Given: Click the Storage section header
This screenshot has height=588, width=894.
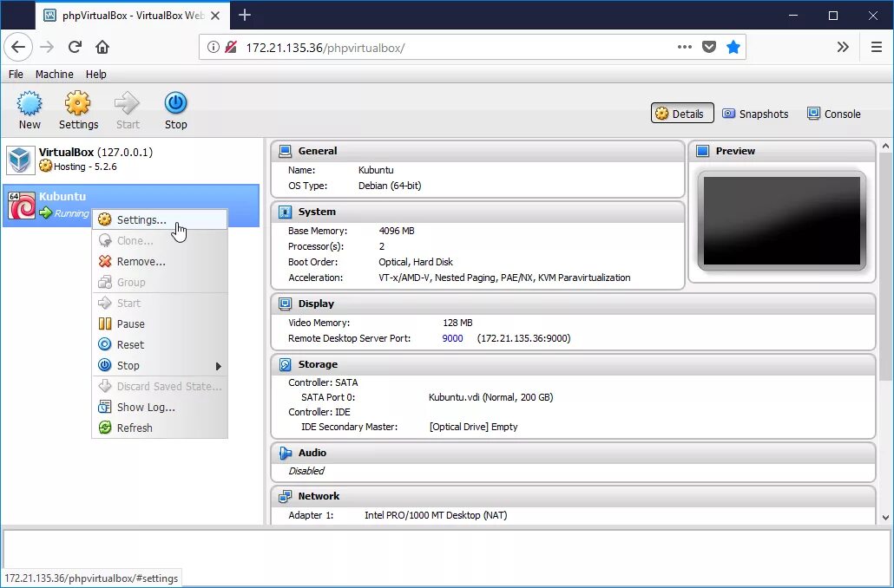Looking at the screenshot, I should pyautogui.click(x=573, y=364).
